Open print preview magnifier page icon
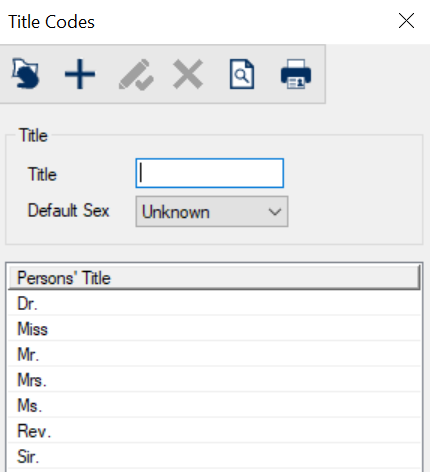The width and height of the screenshot is (430, 472). pos(242,74)
